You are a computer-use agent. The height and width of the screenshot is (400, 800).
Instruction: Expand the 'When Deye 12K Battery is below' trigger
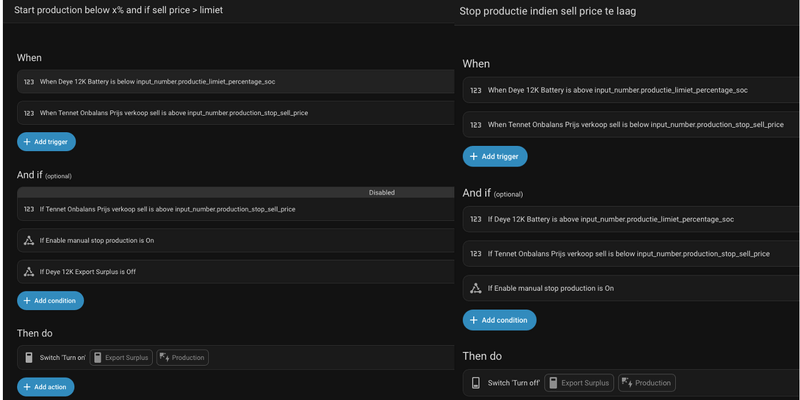coord(200,82)
